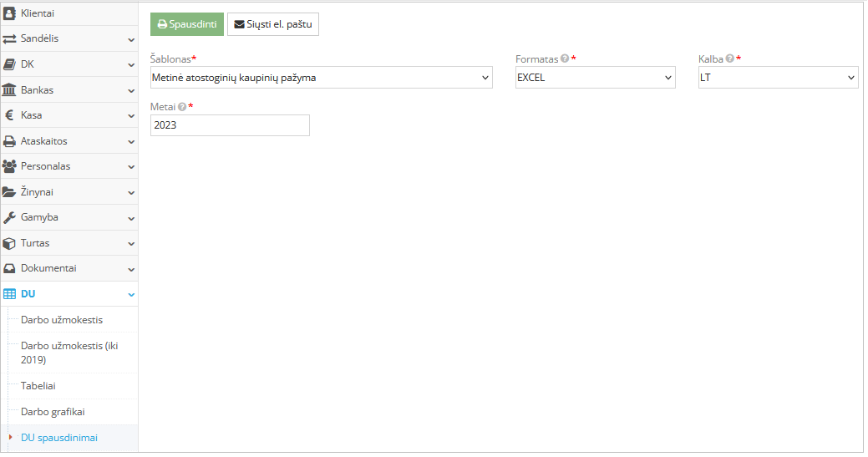Click the Gamyba wrench icon
This screenshot has height=457, width=868.
10,217
